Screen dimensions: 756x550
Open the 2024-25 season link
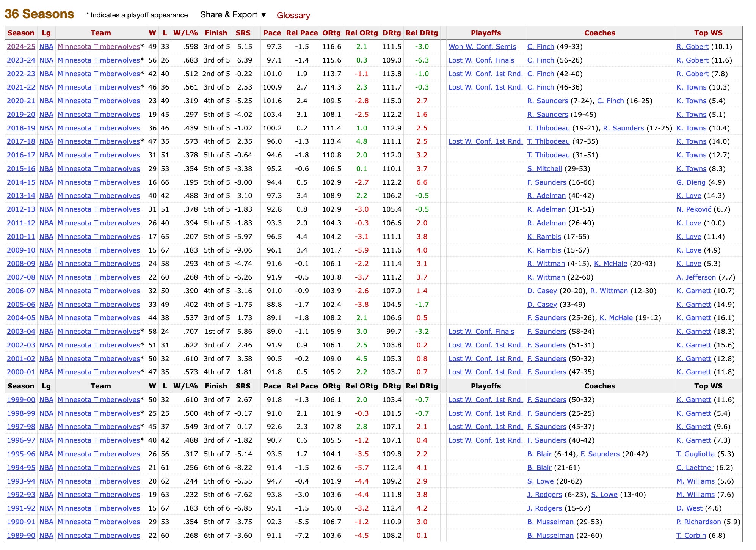[21, 47]
